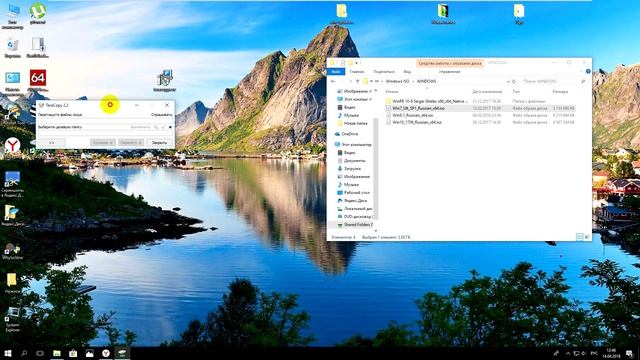
Task: Select the WinPE 10-8 Sergei Strelec folder
Action: [x=480, y=101]
